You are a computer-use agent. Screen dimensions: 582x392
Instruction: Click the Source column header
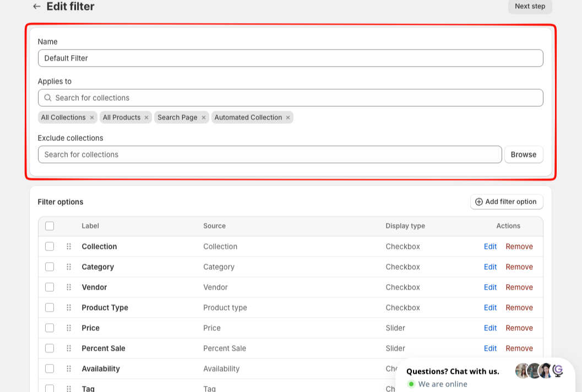tap(214, 226)
